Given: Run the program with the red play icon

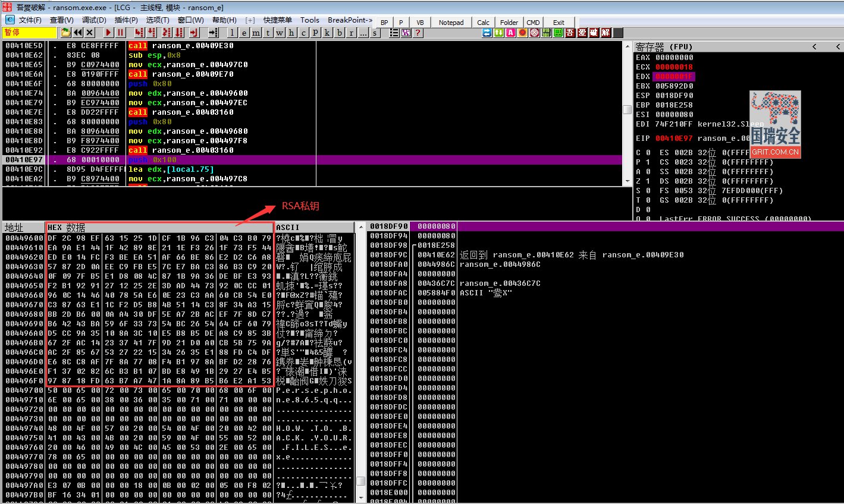Looking at the screenshot, I should [108, 33].
